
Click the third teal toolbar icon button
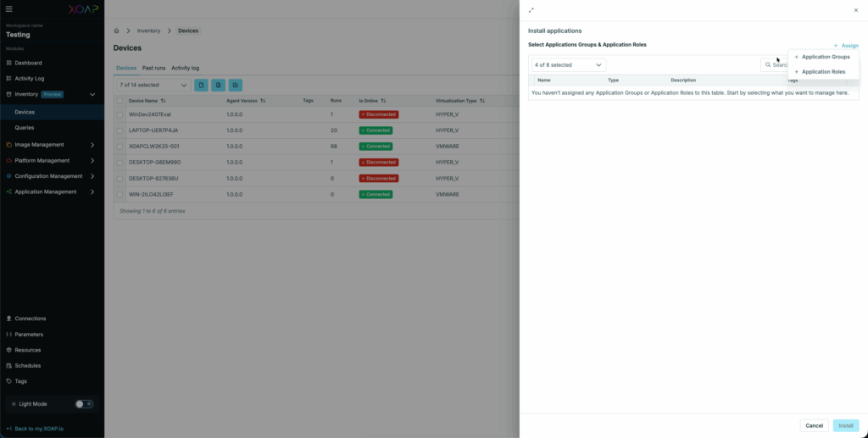click(x=236, y=86)
